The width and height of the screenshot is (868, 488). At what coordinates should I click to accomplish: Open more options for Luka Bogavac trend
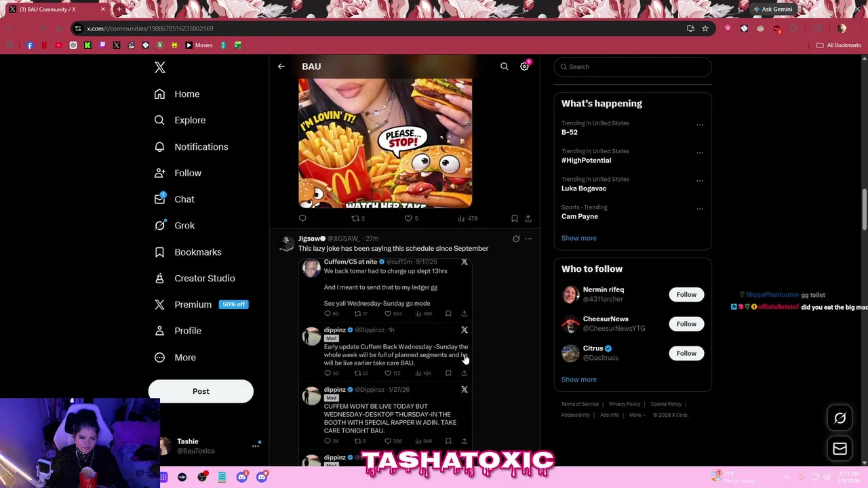[700, 181]
